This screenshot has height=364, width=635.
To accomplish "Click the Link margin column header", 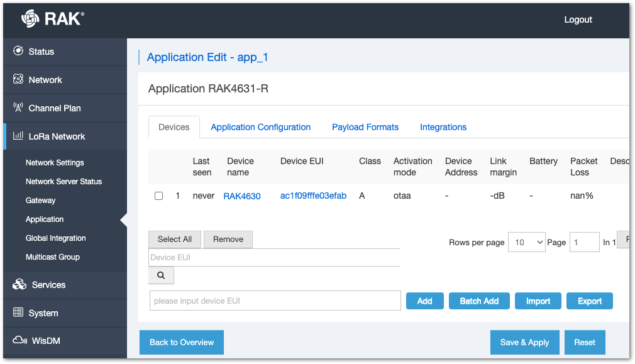I will 503,167.
